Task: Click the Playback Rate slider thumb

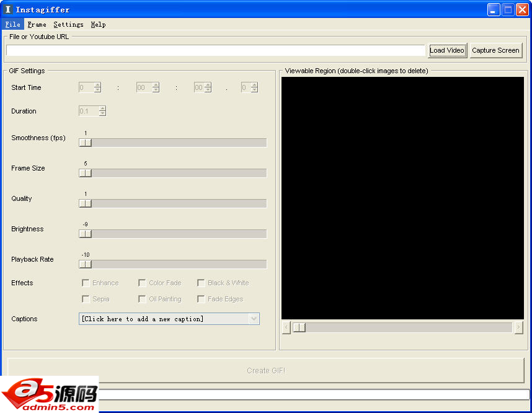Action: (86, 264)
